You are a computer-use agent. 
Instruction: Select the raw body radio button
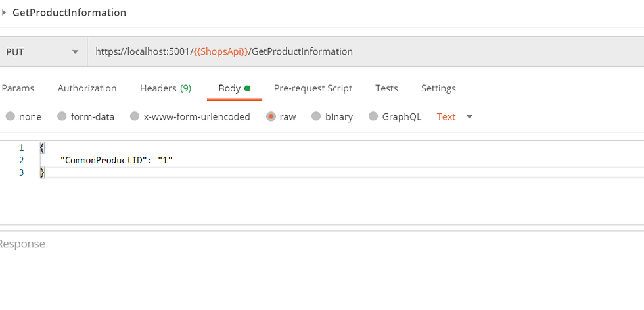[271, 116]
